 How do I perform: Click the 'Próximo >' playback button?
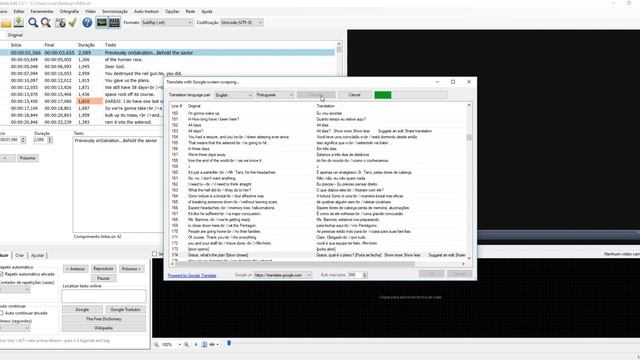[131, 269]
